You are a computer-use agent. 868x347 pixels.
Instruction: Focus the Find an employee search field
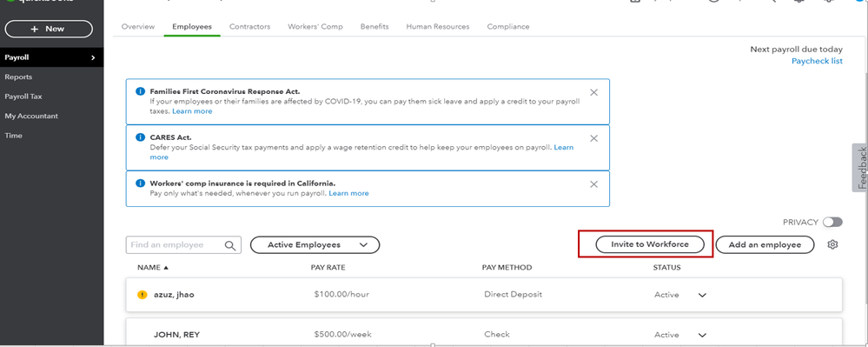pos(183,245)
